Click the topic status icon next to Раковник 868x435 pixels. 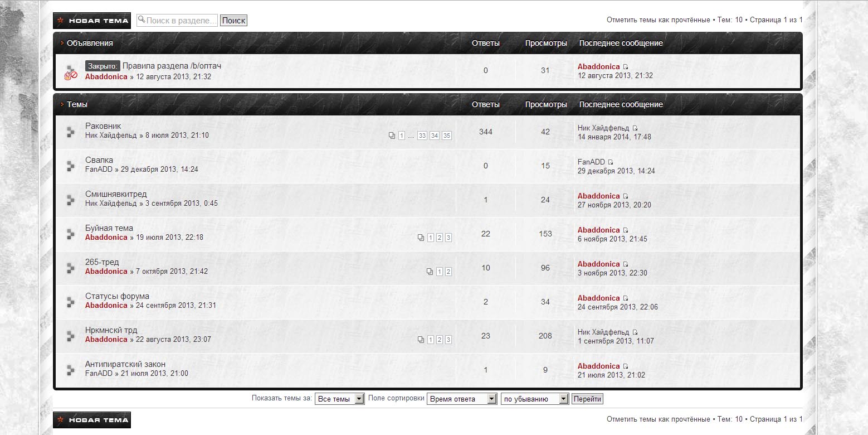71,132
